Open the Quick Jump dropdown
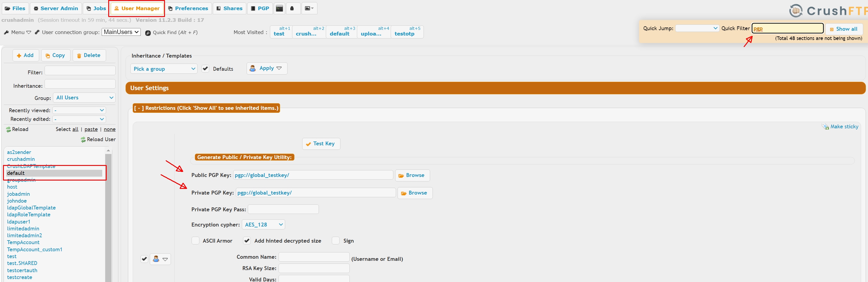Viewport: 868px width, 282px height. (x=697, y=28)
